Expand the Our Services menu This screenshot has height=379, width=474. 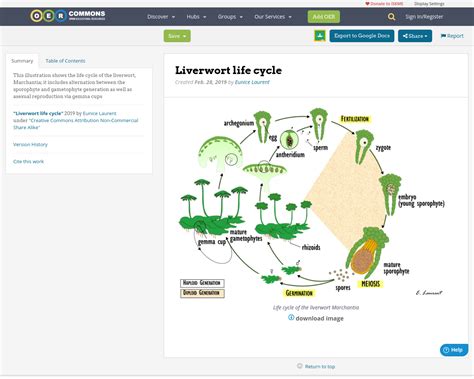point(273,17)
